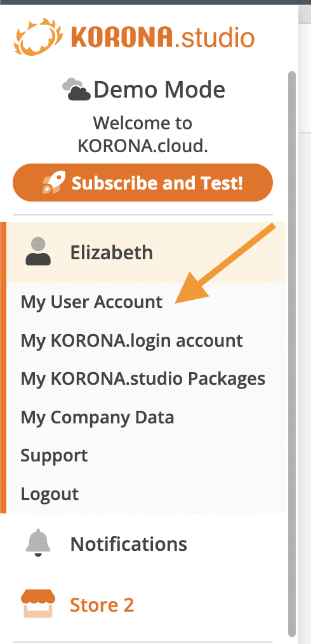Click Logout in the user menu
Screen dimensions: 311x644
pyautogui.click(x=50, y=494)
